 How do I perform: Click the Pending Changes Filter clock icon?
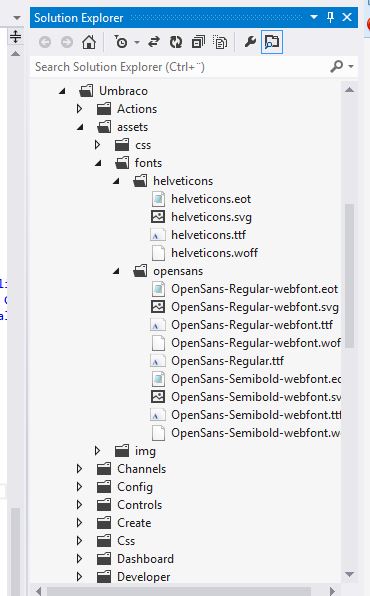121,42
